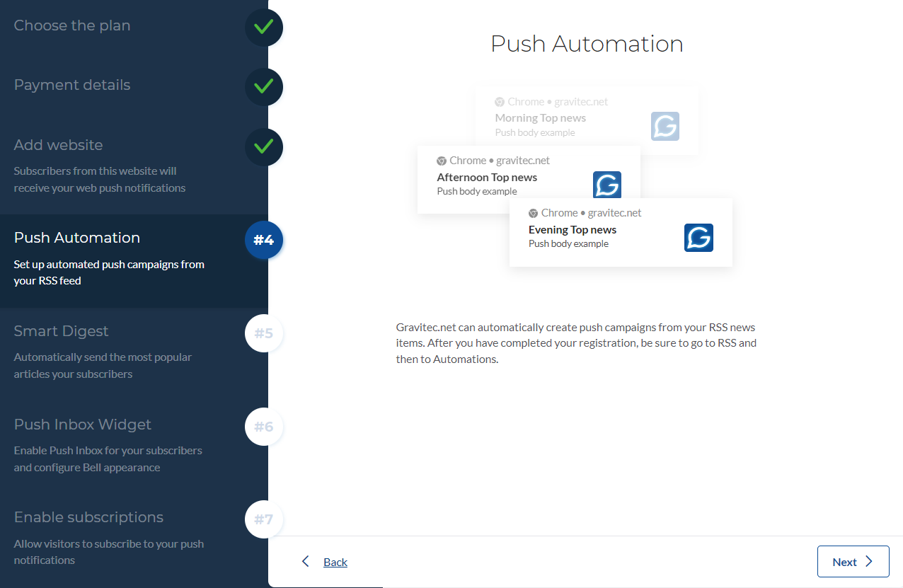Click the green checkmark beside Add website

[264, 146]
